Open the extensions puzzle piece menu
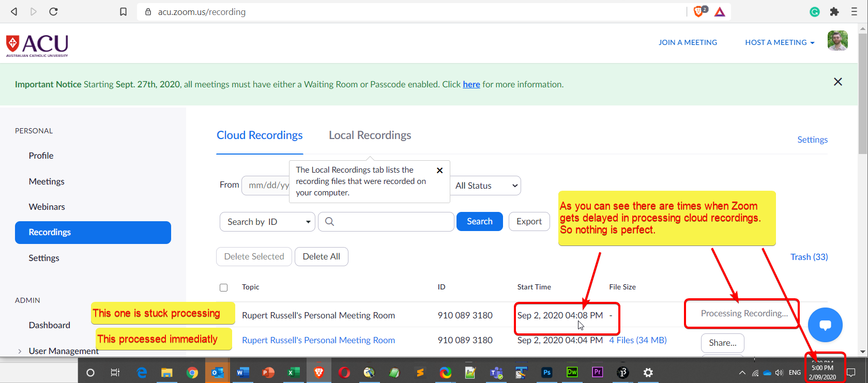 tap(834, 11)
